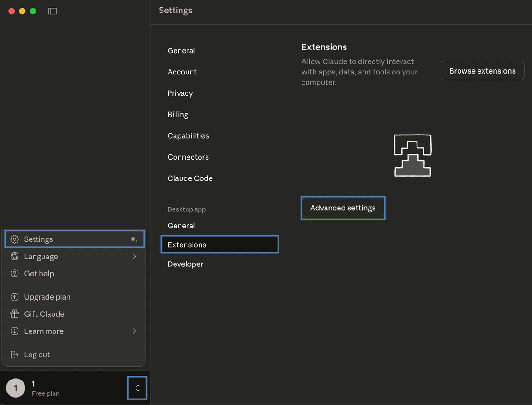Click the extensions placeholder illustration
The height and width of the screenshot is (405, 532).
pos(412,155)
